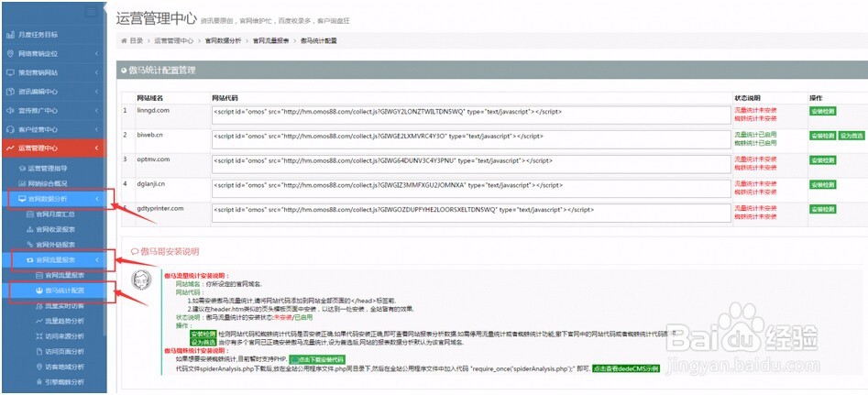Click 安装检测 button for biweb.cn
868x395 pixels.
click(x=822, y=136)
